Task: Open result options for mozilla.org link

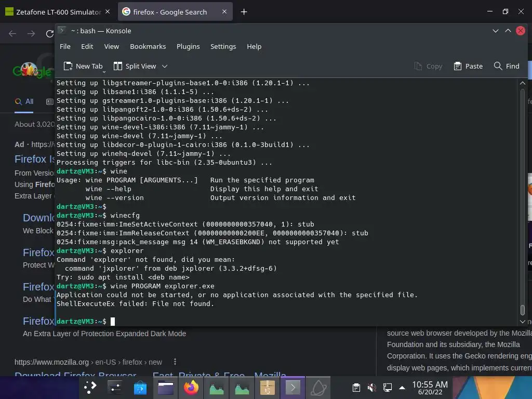Action: point(175,362)
